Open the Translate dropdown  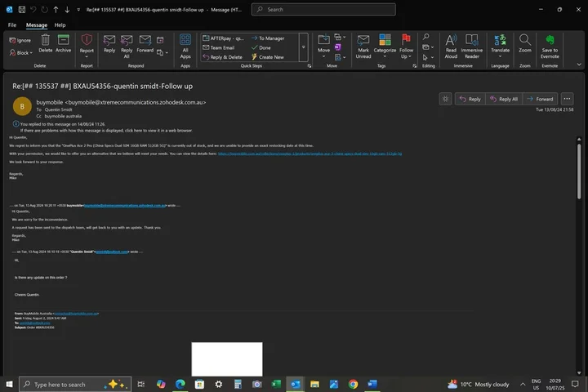(500, 46)
